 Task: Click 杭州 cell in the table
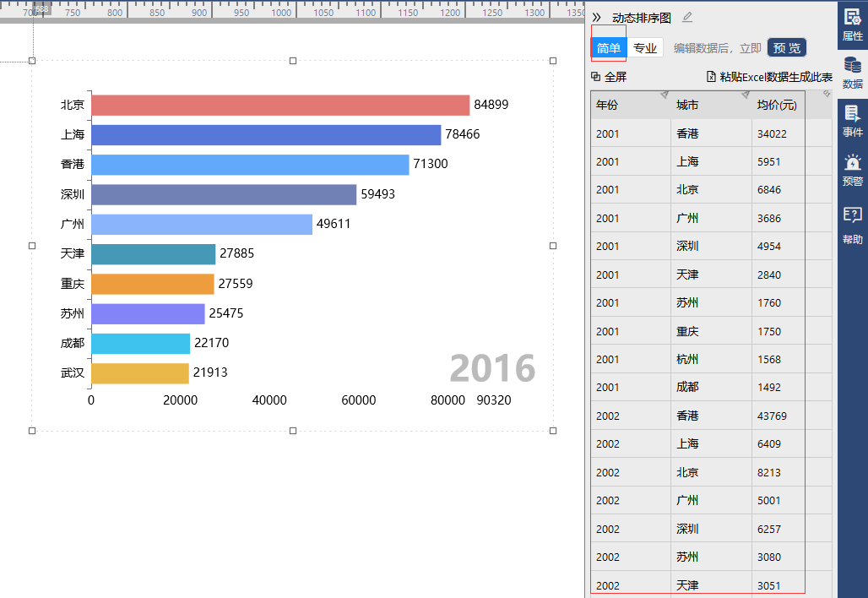pyautogui.click(x=711, y=359)
